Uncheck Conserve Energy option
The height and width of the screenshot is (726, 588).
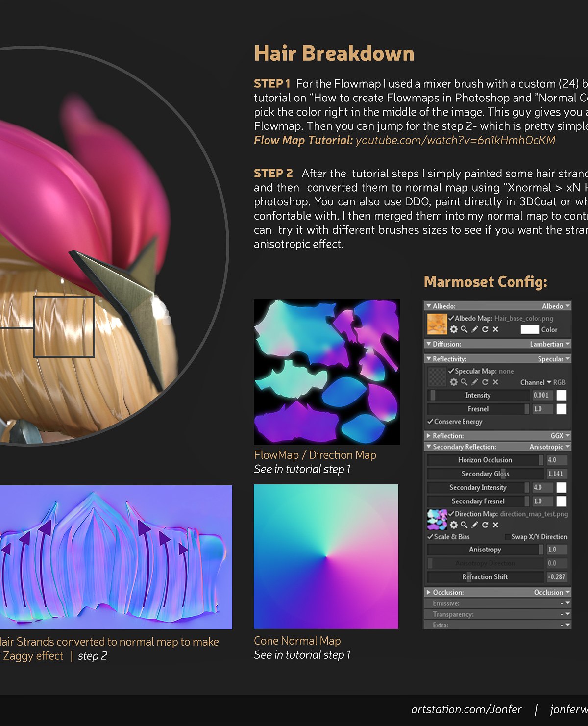pos(430,421)
